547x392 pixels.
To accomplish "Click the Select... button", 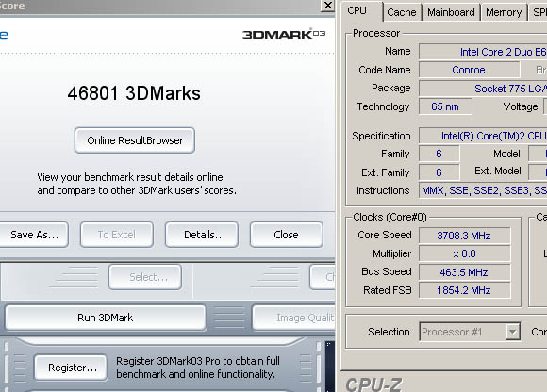I will click(x=145, y=277).
